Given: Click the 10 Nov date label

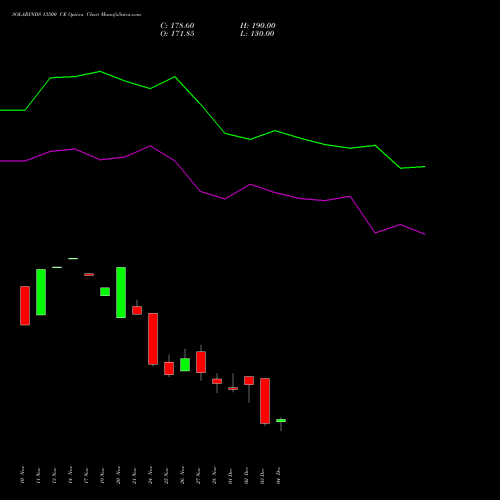Looking at the screenshot, I should click(x=22, y=475).
